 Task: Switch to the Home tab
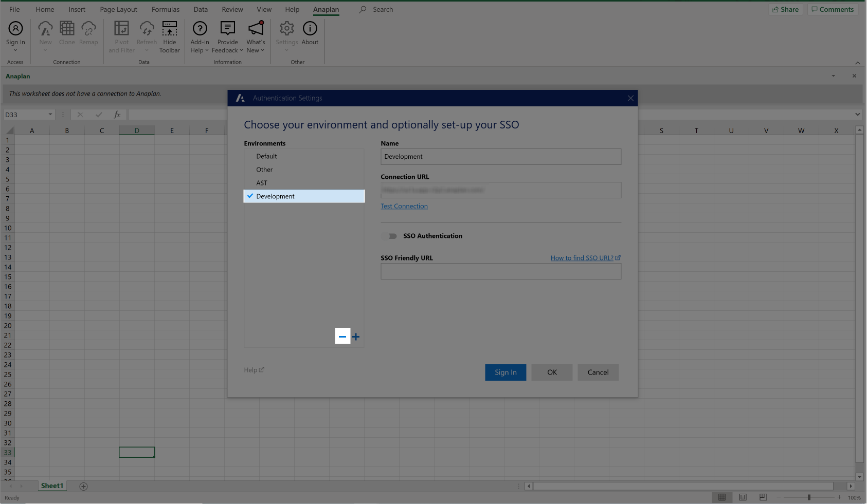45,9
